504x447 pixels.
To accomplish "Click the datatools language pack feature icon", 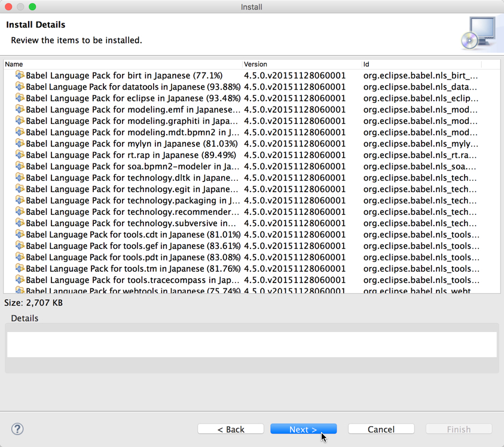I will (20, 87).
